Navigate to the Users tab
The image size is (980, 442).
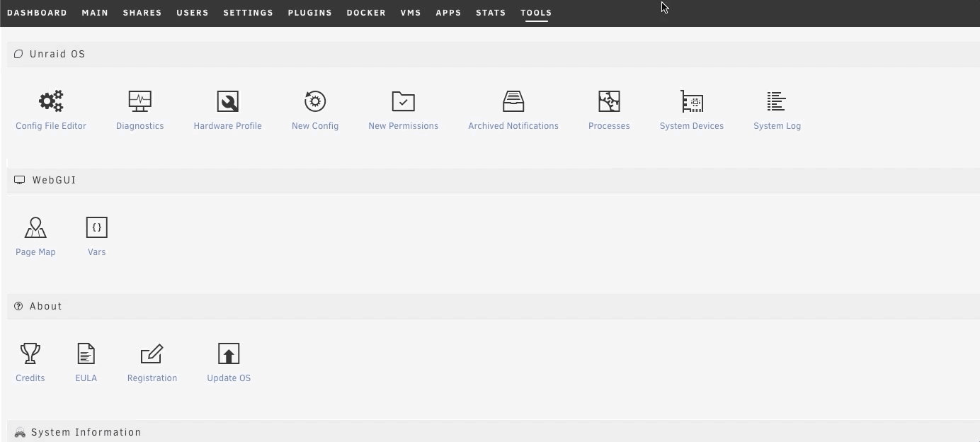tap(193, 13)
